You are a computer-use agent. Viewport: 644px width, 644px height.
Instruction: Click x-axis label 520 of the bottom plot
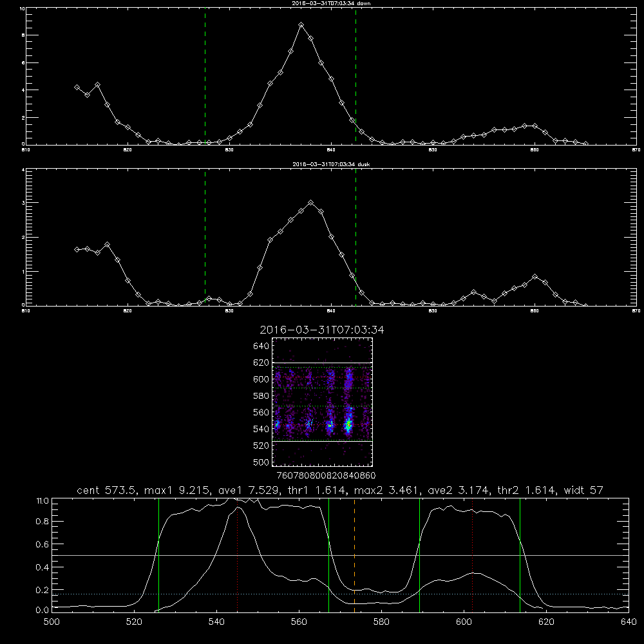click(134, 622)
